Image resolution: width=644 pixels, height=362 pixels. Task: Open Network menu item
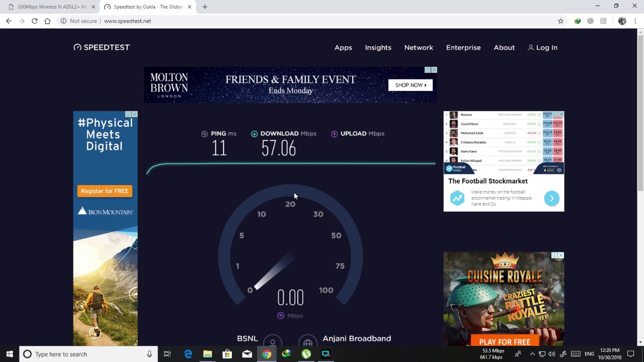(419, 47)
